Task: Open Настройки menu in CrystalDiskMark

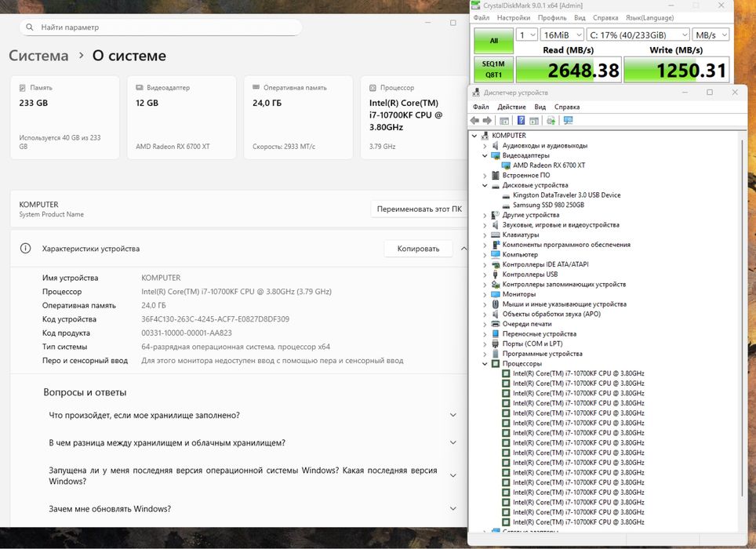Action: click(x=514, y=18)
